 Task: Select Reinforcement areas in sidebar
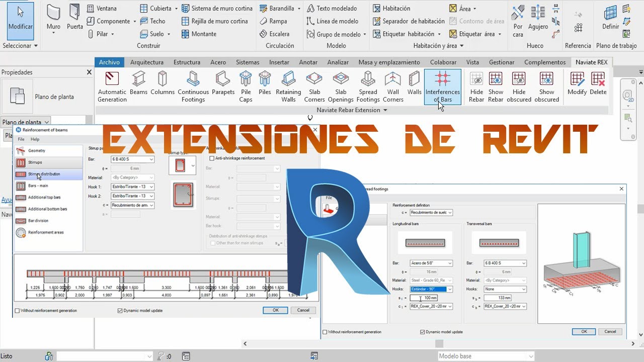pos(49,233)
